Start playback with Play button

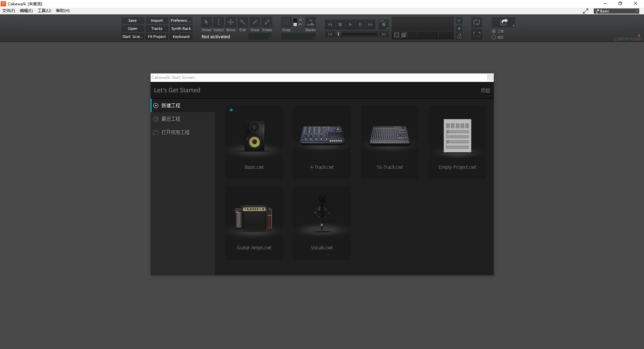[350, 24]
